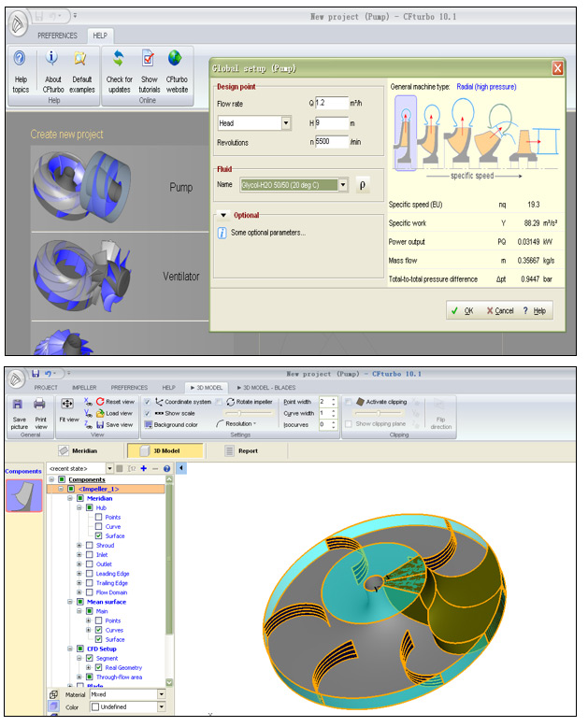This screenshot has width=588, height=727.
Task: Expand Leading Edge tree node
Action: 79,574
